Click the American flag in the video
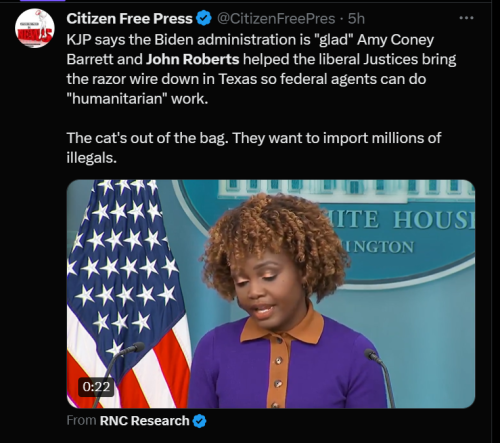 click(x=125, y=293)
